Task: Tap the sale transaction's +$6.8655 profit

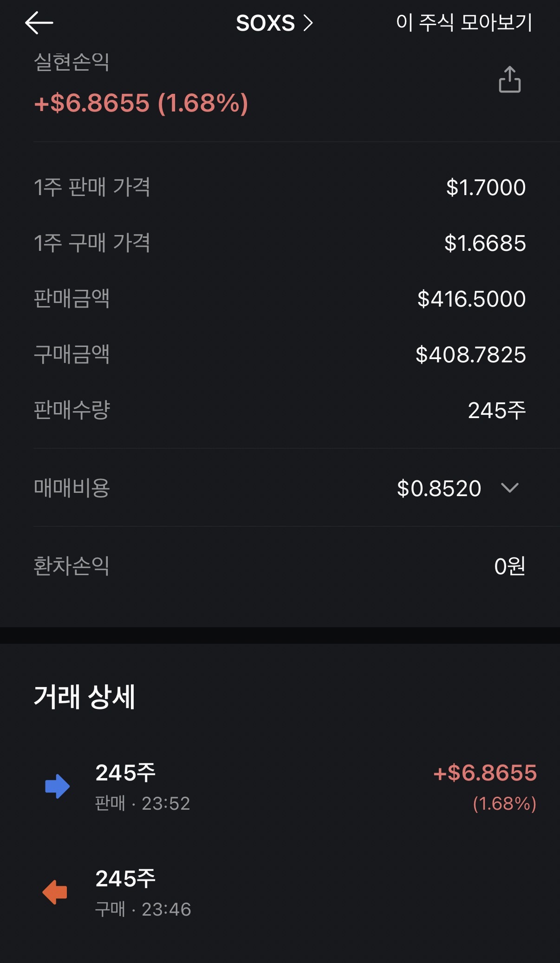Action: pyautogui.click(x=484, y=773)
